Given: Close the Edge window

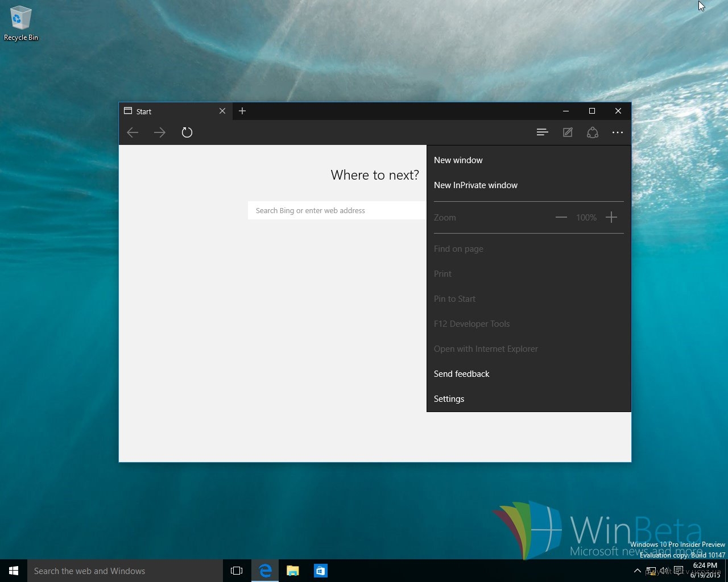Looking at the screenshot, I should point(618,111).
